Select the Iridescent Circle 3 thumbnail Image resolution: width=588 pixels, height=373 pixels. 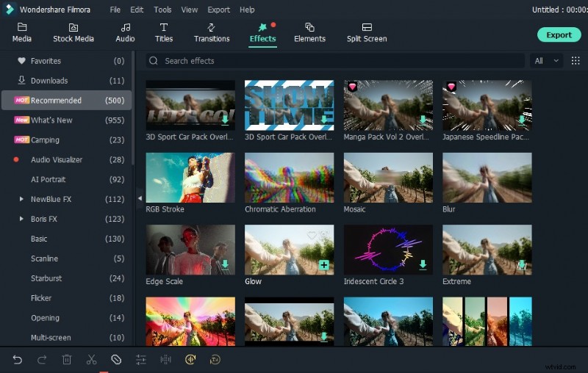388,250
